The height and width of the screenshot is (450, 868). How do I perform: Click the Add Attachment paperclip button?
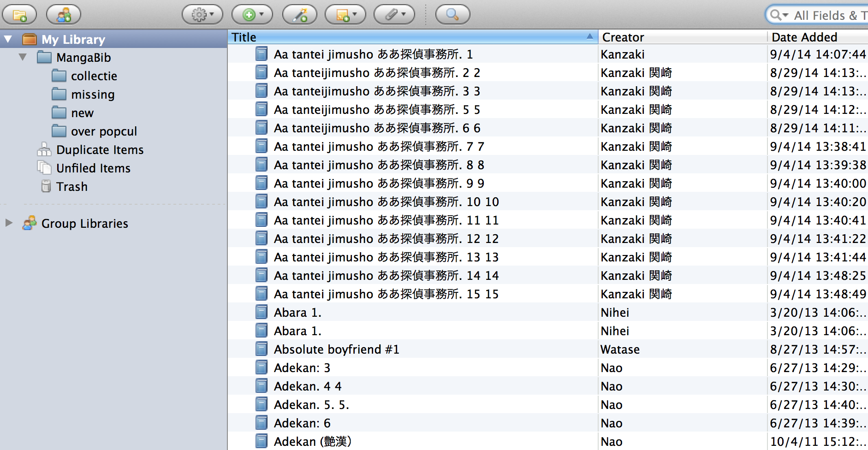tap(394, 15)
